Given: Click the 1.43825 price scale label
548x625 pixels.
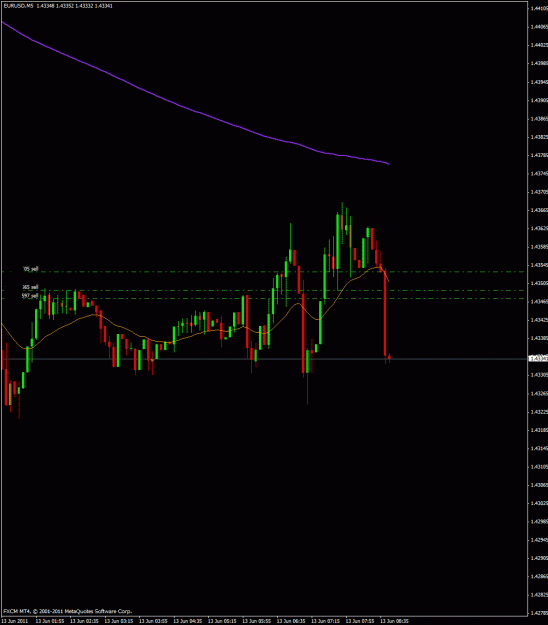Looking at the screenshot, I should (x=539, y=137).
